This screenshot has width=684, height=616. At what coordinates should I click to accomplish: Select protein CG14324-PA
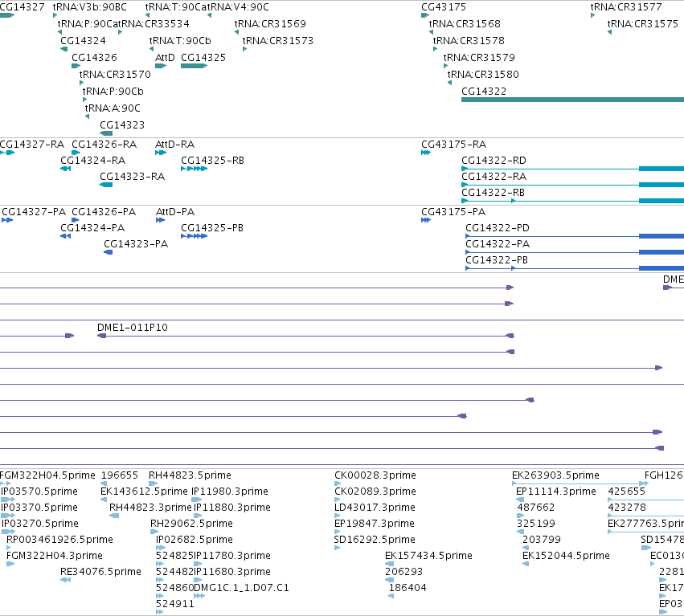pyautogui.click(x=65, y=236)
